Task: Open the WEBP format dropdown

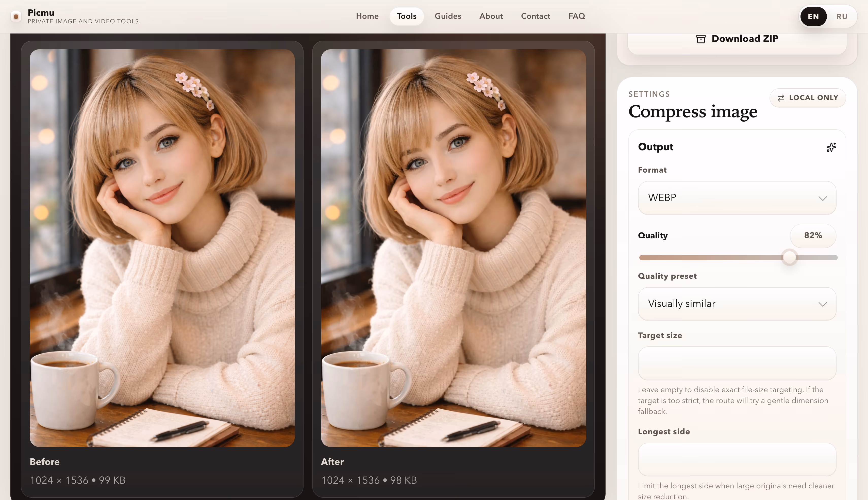Action: point(737,198)
